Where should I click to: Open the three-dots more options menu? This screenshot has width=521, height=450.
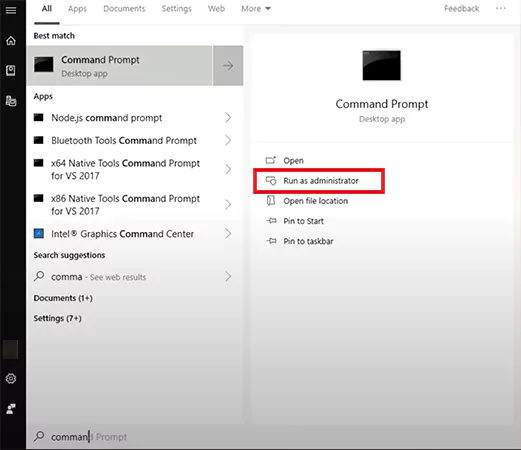(501, 8)
